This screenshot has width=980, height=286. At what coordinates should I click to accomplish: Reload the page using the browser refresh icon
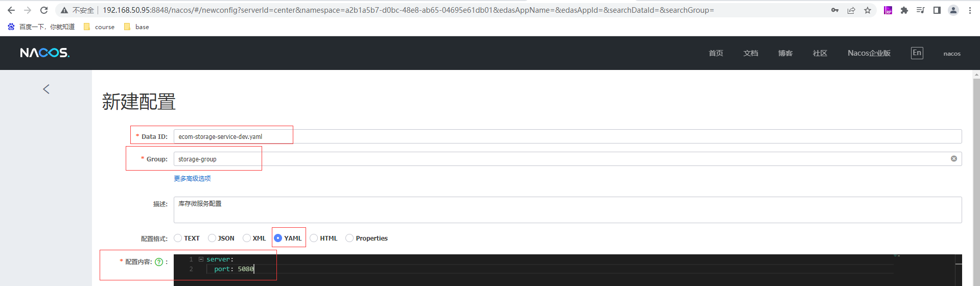point(44,10)
